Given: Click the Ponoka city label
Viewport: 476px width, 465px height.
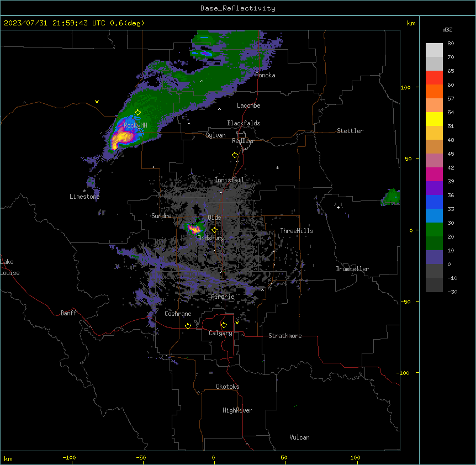Looking at the screenshot, I should click(x=265, y=75).
